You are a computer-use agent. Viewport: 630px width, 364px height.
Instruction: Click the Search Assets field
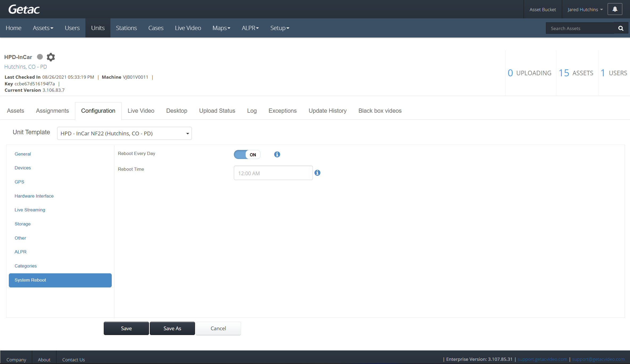[x=580, y=28]
